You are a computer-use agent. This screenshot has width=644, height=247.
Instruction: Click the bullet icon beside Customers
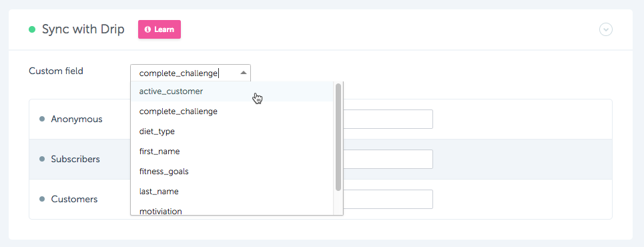41,199
